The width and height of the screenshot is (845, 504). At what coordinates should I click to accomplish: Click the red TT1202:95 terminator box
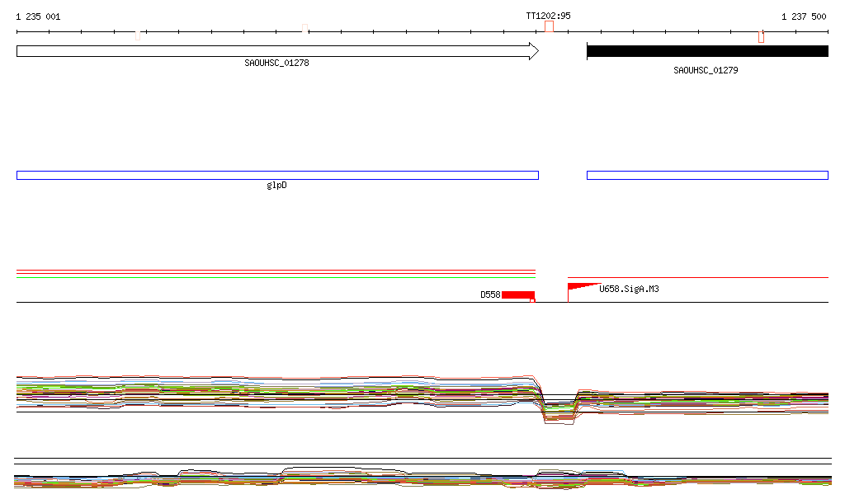click(550, 27)
